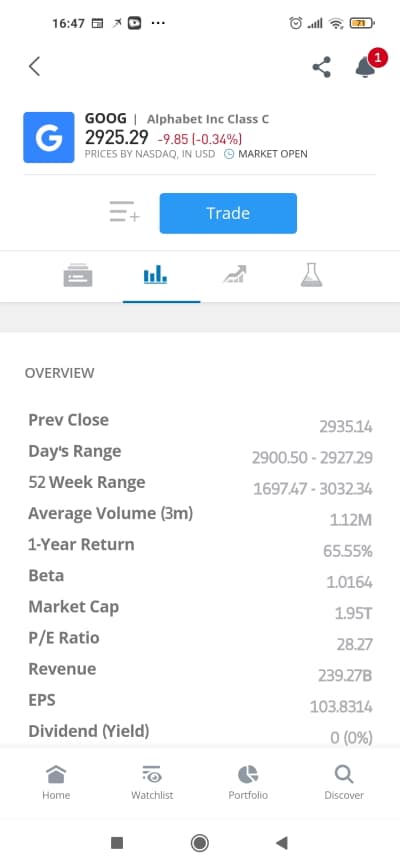
Task: Switch to the feed news tab icon
Action: (78, 275)
